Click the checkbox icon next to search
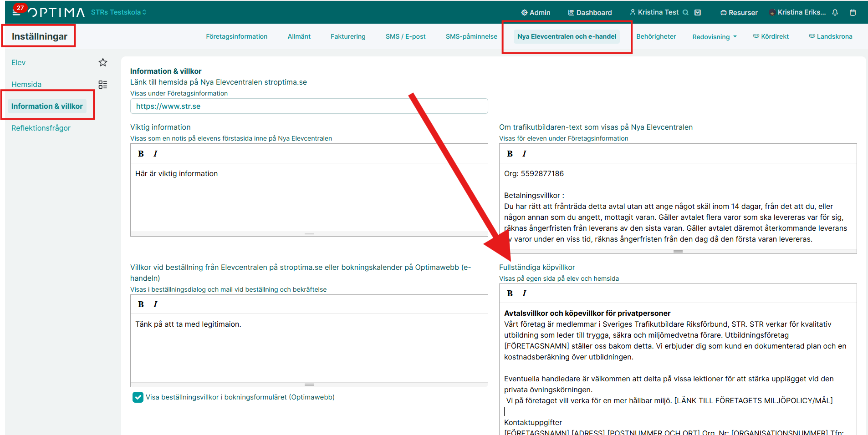 tap(697, 13)
